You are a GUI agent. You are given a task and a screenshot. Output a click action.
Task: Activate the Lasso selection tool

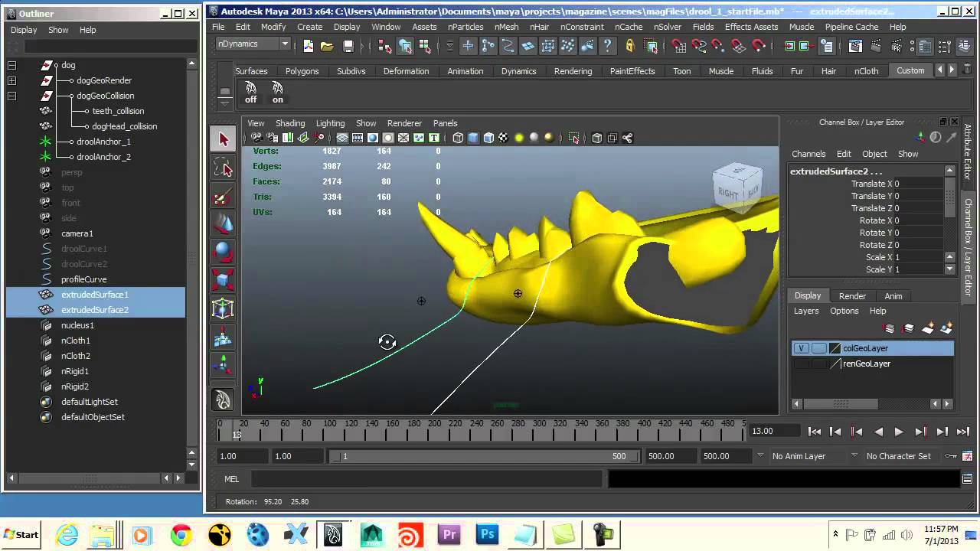coord(223,168)
